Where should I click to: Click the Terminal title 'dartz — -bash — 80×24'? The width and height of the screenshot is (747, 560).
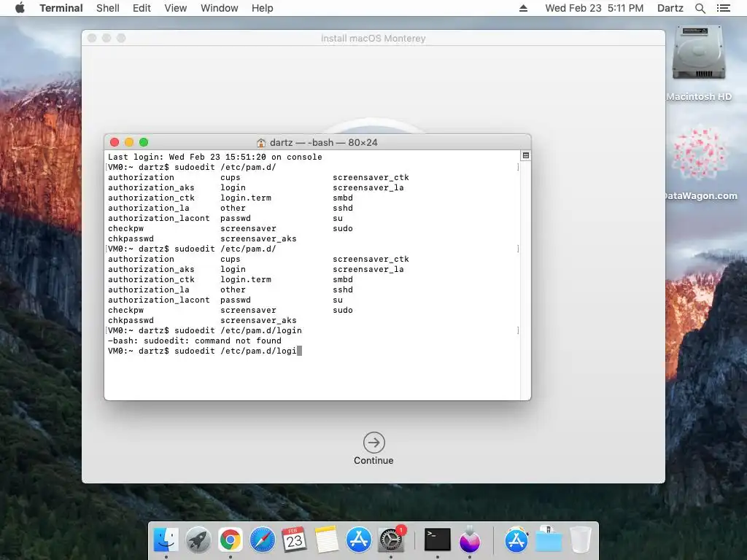click(323, 142)
